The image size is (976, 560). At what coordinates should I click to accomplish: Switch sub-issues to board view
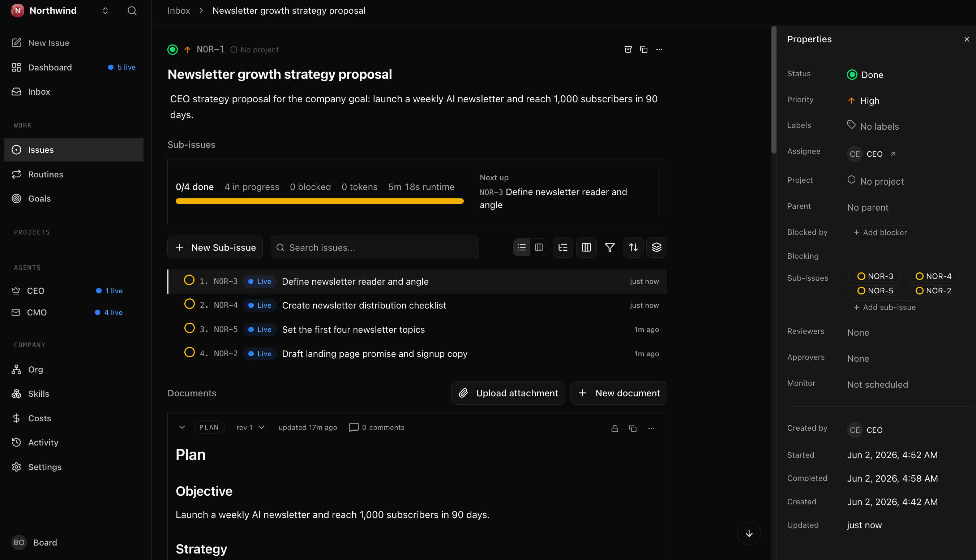pos(539,247)
